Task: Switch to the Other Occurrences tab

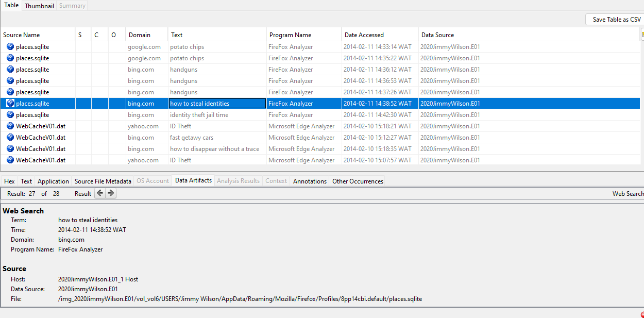Action: tap(358, 181)
